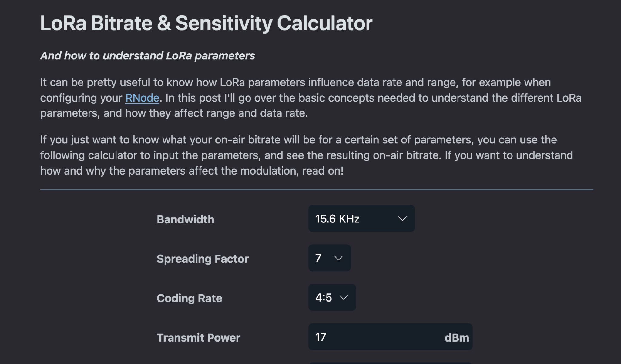The height and width of the screenshot is (364, 621).
Task: Open the Coding Rate 4:5 dropdown
Action: tap(332, 297)
